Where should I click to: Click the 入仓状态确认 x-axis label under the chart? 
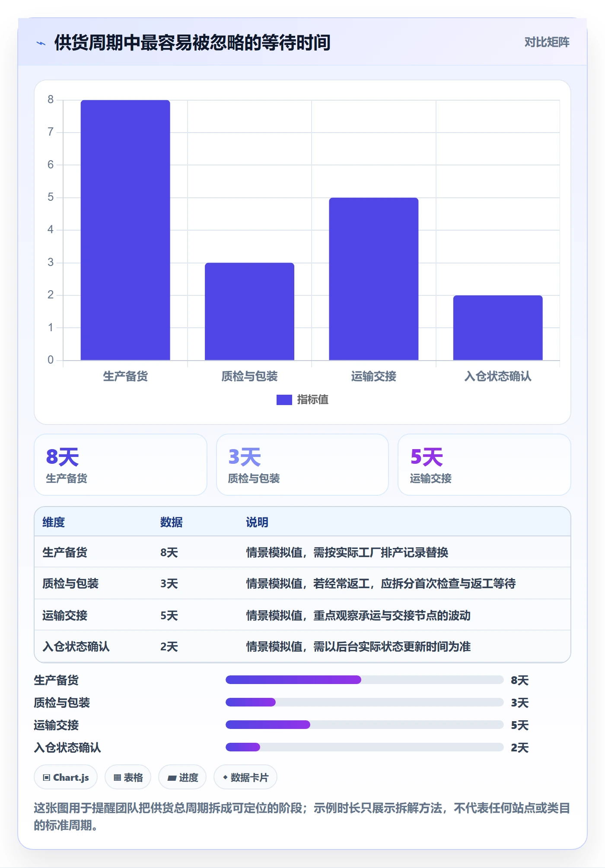pyautogui.click(x=498, y=377)
